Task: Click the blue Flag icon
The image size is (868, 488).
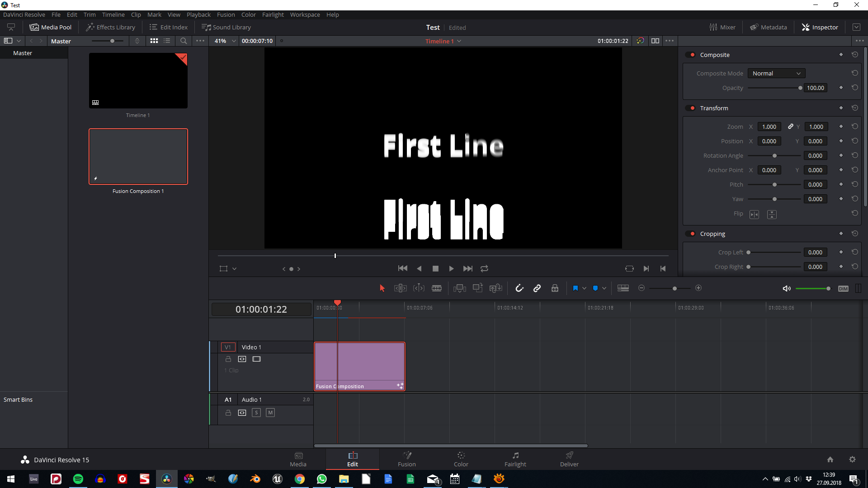Action: coord(575,288)
